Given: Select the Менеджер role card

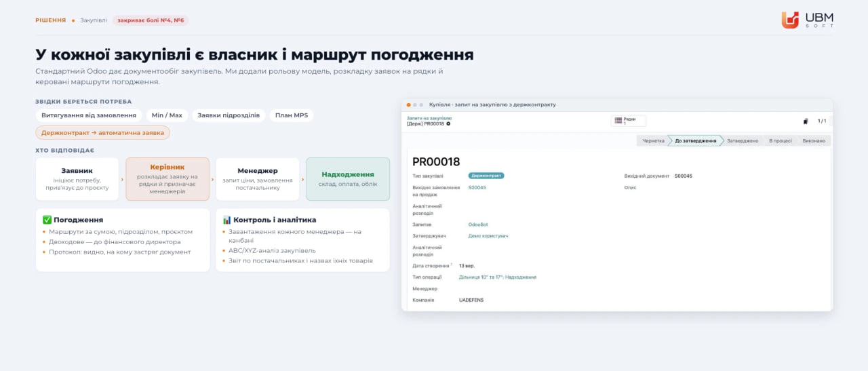Looking at the screenshot, I should 258,179.
